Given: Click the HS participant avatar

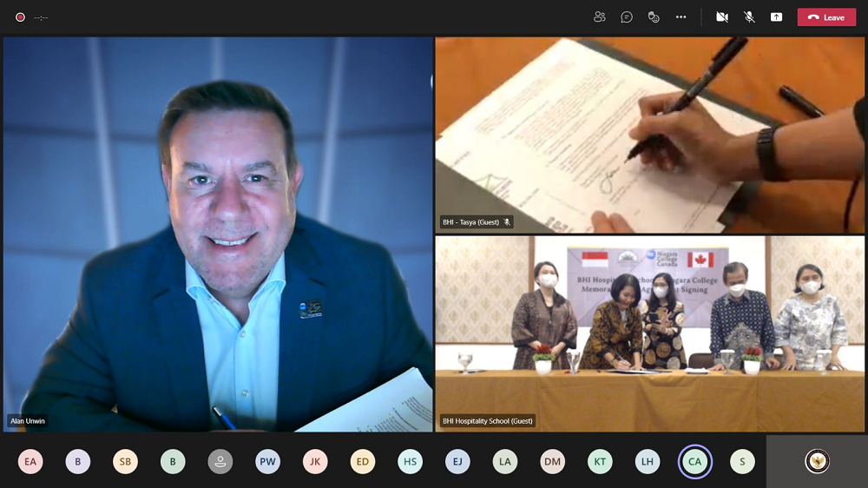Looking at the screenshot, I should [x=410, y=462].
